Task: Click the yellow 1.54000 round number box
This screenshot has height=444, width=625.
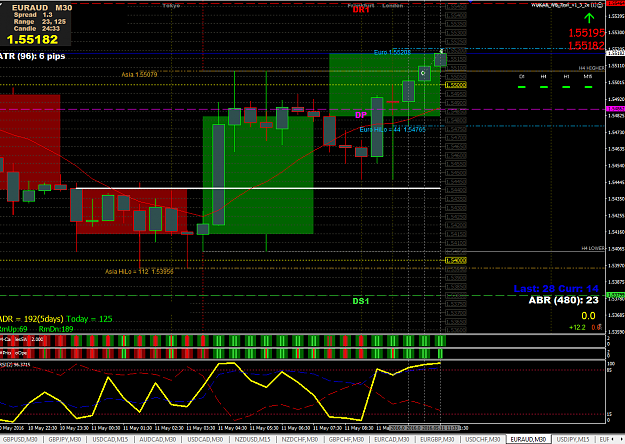Action: click(456, 260)
